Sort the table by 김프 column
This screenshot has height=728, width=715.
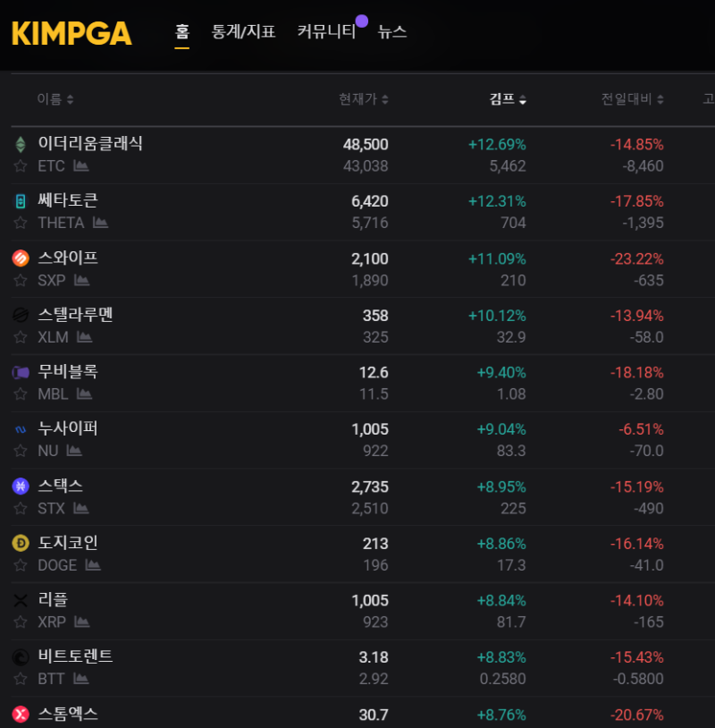[508, 99]
